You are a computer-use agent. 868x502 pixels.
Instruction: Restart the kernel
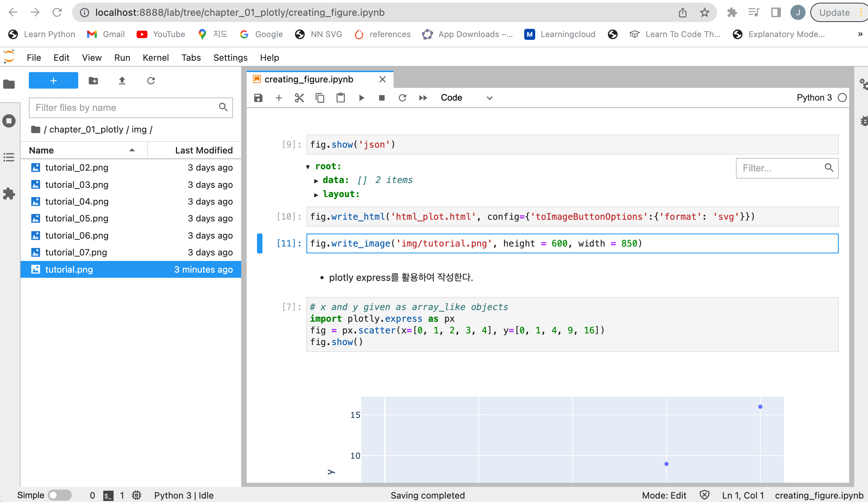(x=402, y=98)
